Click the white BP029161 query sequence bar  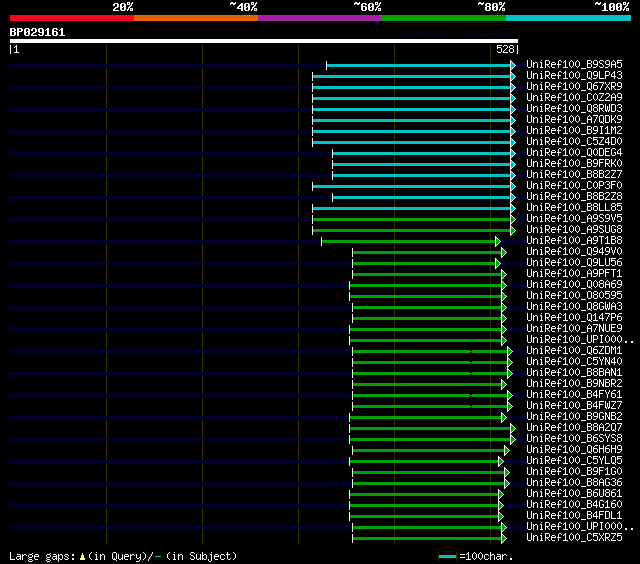(x=264, y=41)
